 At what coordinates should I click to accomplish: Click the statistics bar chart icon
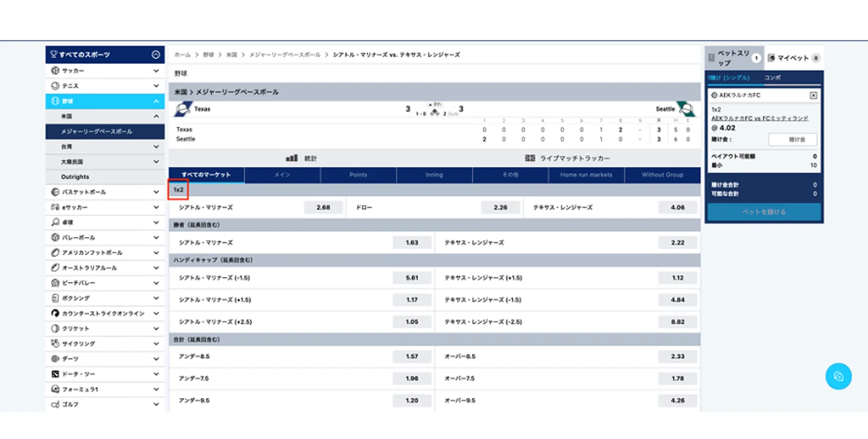coord(292,158)
